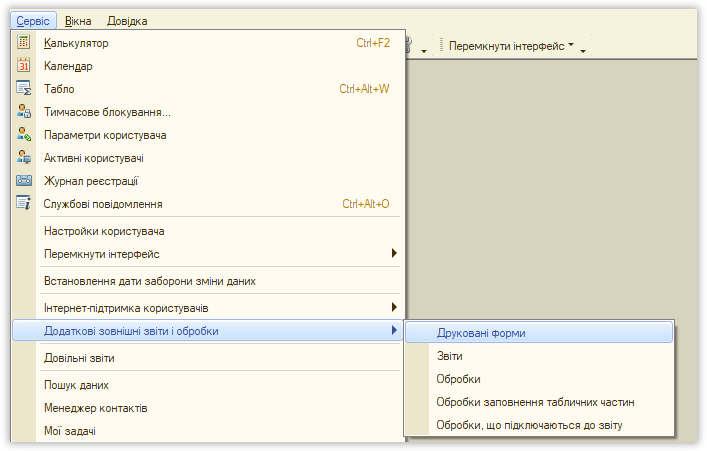Image resolution: width=707 pixels, height=451 pixels.
Task: Click the Службові повідомлення info icon
Action: pos(23,203)
